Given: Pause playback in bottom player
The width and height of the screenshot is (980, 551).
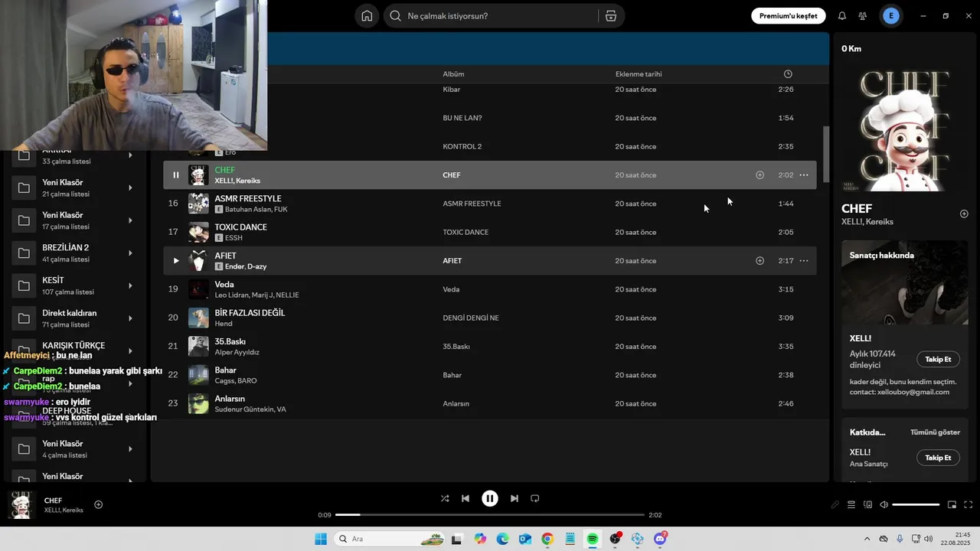Looking at the screenshot, I should [x=490, y=499].
